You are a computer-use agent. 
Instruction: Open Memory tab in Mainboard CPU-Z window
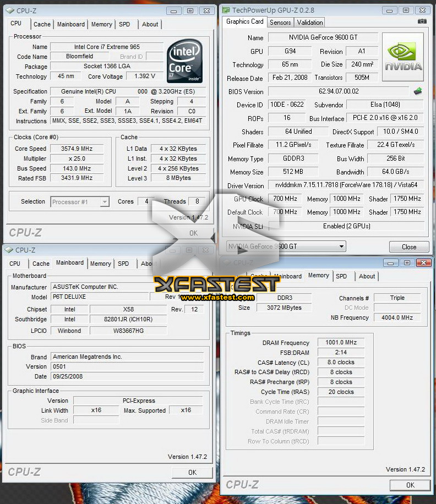point(100,264)
